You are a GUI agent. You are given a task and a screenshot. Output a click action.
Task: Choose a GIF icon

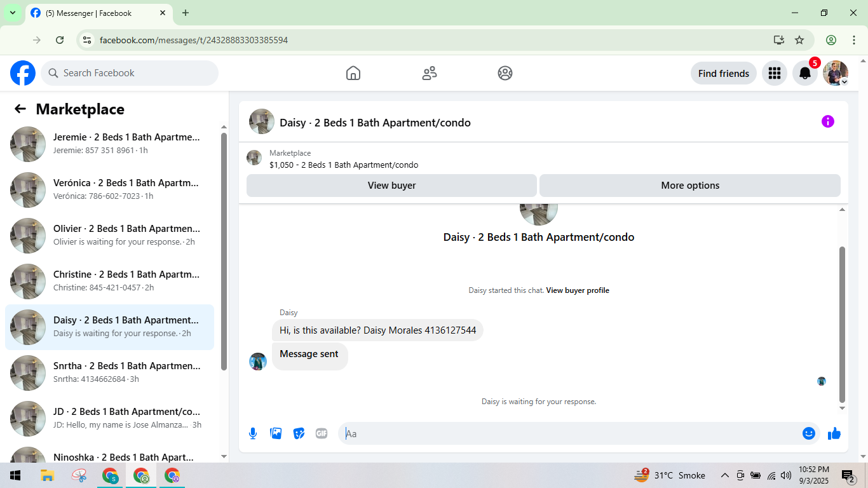pyautogui.click(x=322, y=433)
